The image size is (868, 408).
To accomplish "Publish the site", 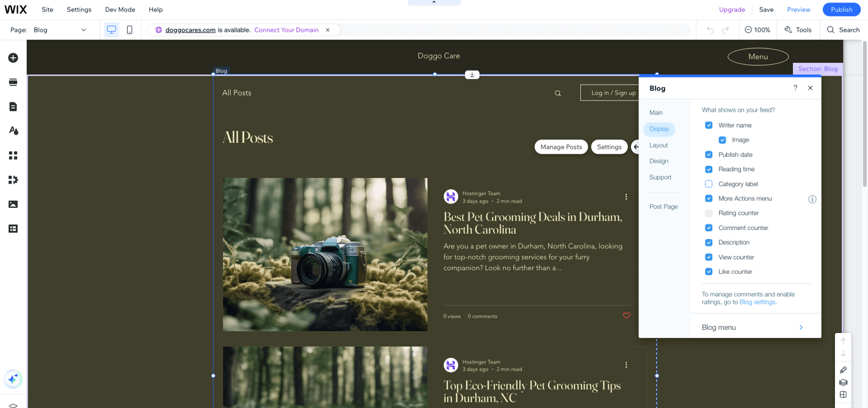I will tap(841, 10).
